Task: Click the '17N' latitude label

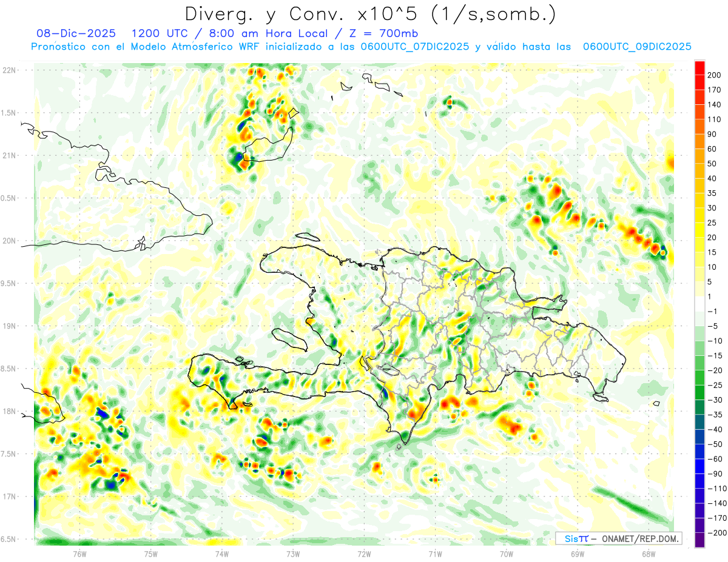Action: point(8,497)
